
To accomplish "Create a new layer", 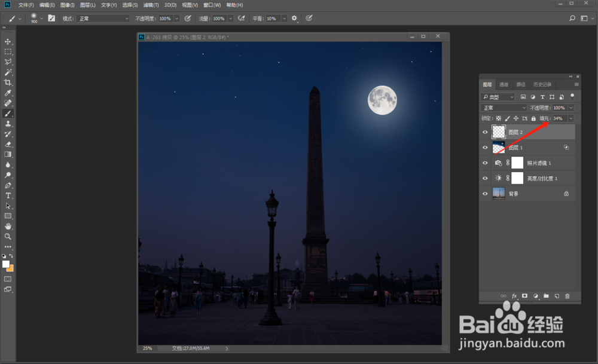I will pyautogui.click(x=557, y=296).
